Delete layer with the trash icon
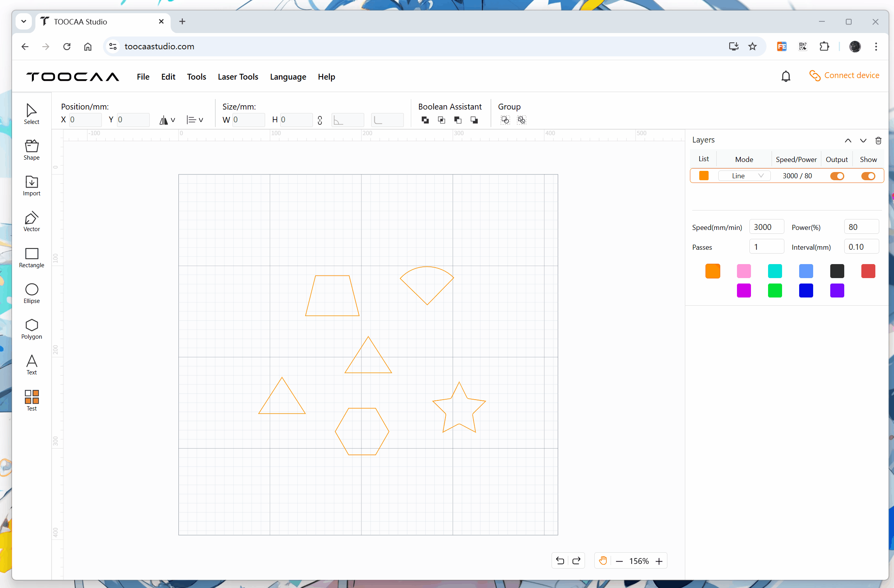 878,141
